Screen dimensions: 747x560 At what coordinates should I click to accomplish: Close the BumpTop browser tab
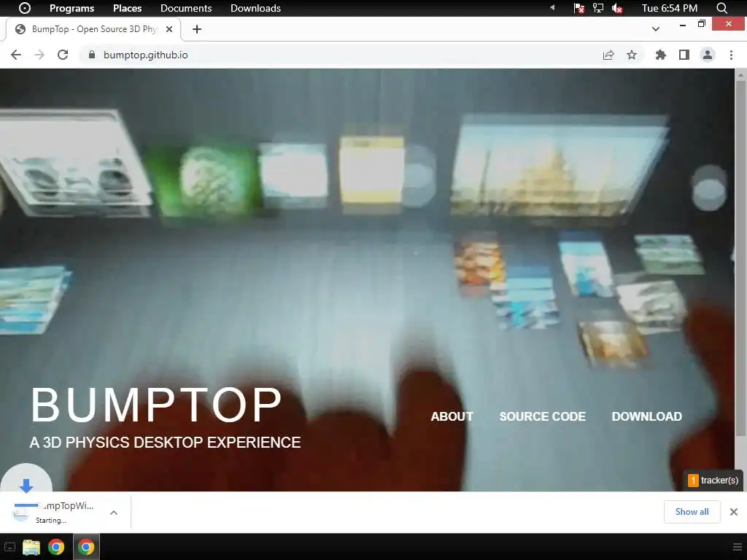(x=169, y=29)
